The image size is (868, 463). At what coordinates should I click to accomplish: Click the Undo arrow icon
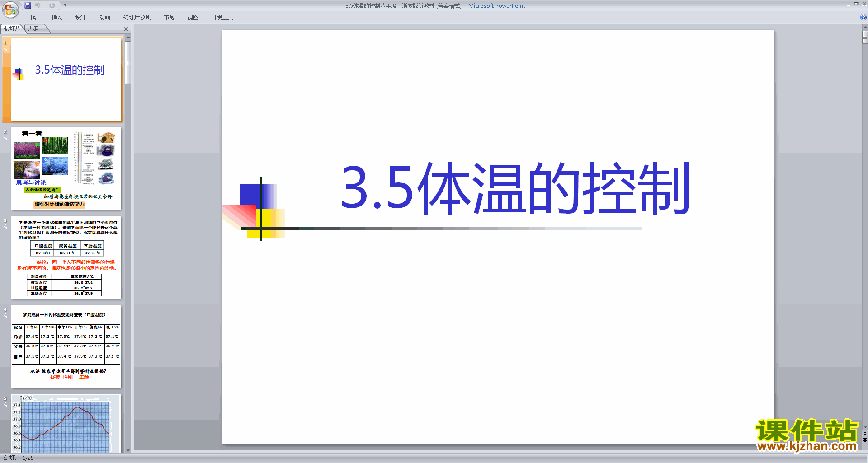tap(38, 5)
